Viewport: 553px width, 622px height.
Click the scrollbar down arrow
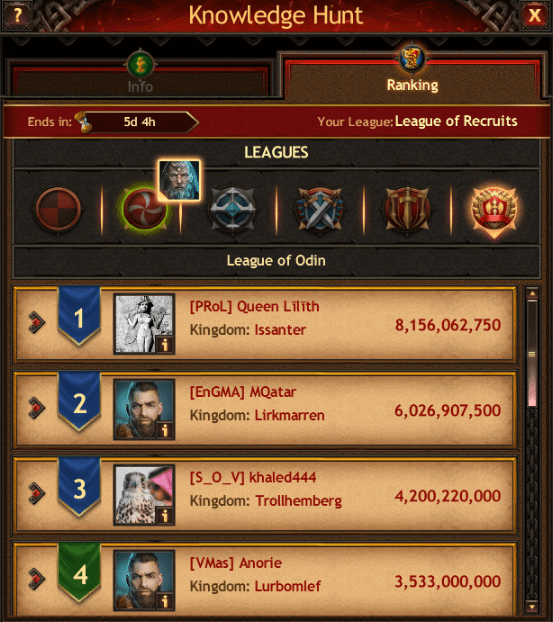pyautogui.click(x=532, y=607)
